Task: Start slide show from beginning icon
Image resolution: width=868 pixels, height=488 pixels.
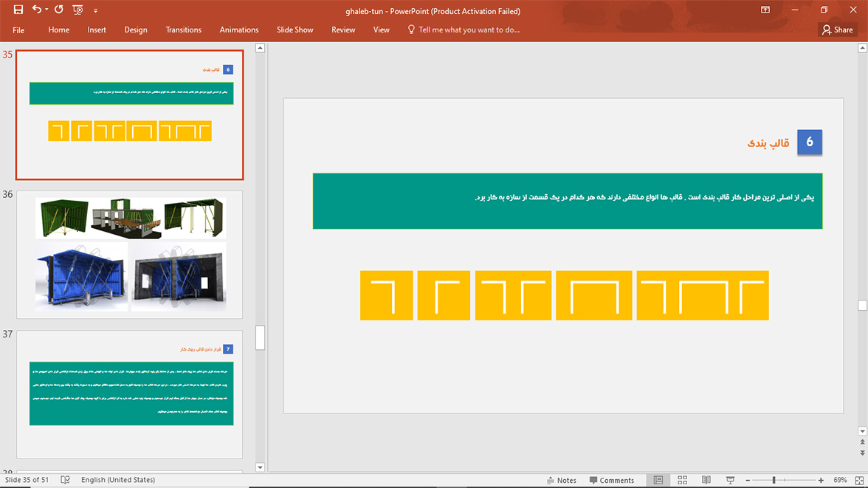Action: 77,10
